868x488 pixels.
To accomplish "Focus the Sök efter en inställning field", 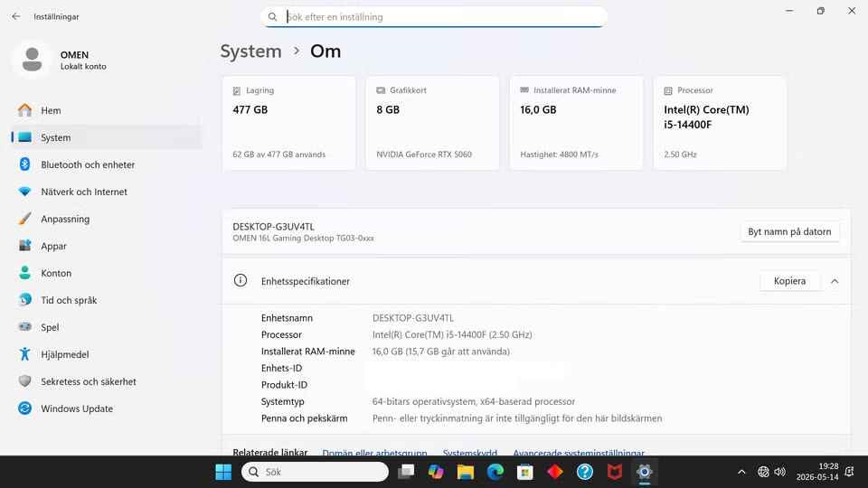I will click(x=434, y=17).
